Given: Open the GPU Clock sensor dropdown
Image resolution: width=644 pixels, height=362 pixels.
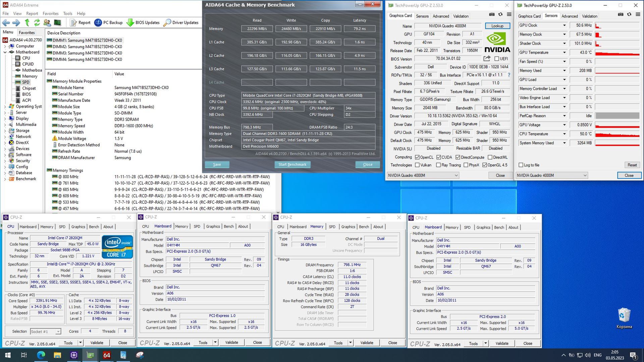Looking at the screenshot, I should point(565,25).
